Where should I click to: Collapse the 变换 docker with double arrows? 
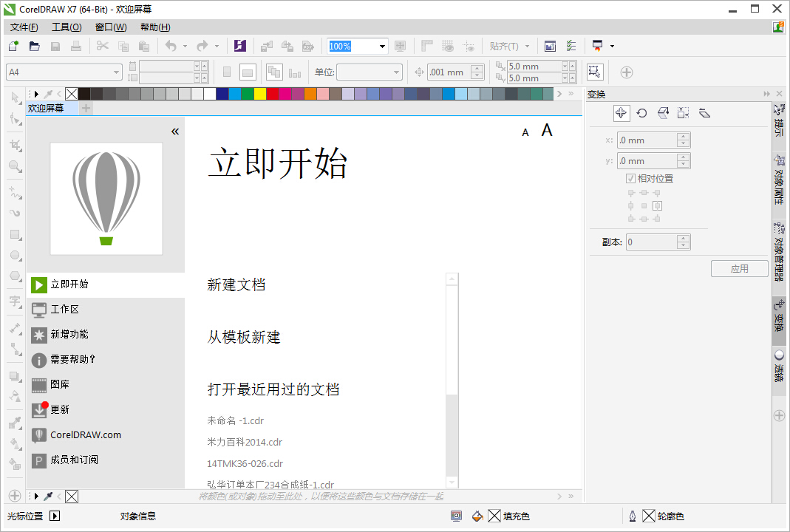tap(767, 94)
